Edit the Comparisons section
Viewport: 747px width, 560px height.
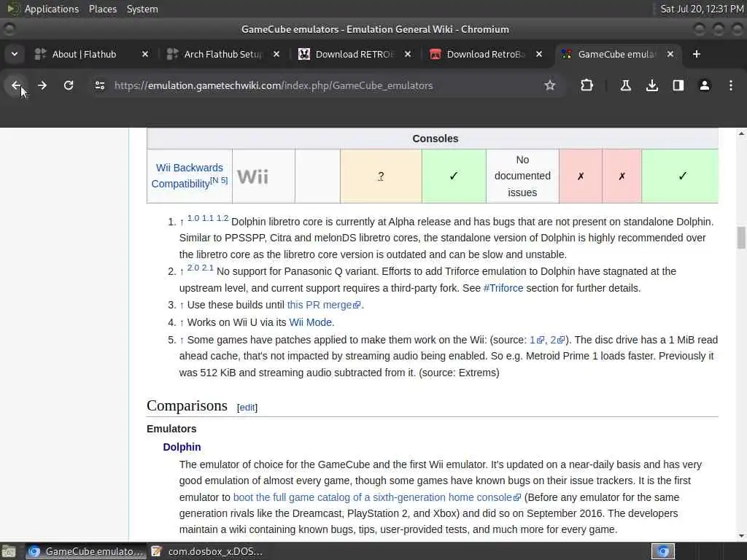pyautogui.click(x=247, y=408)
